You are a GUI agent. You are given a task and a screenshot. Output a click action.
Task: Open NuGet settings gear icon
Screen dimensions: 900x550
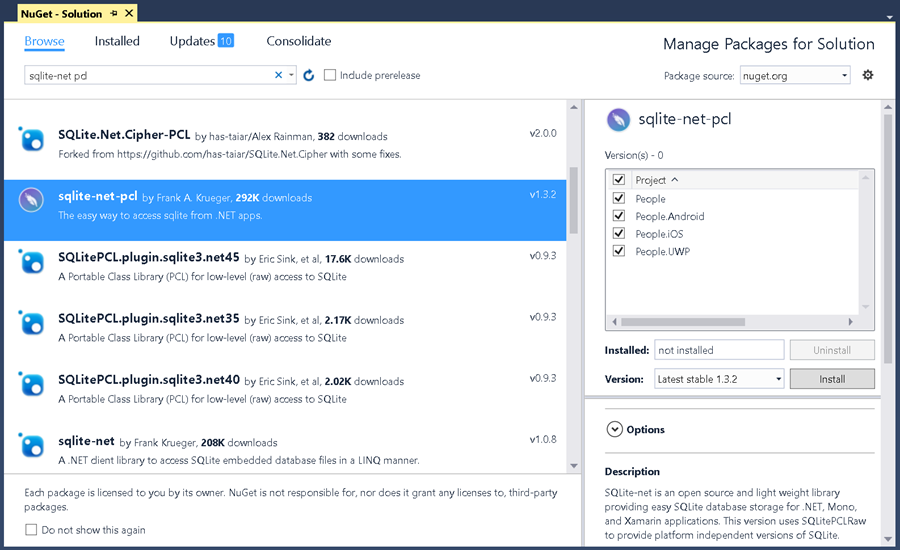[868, 75]
